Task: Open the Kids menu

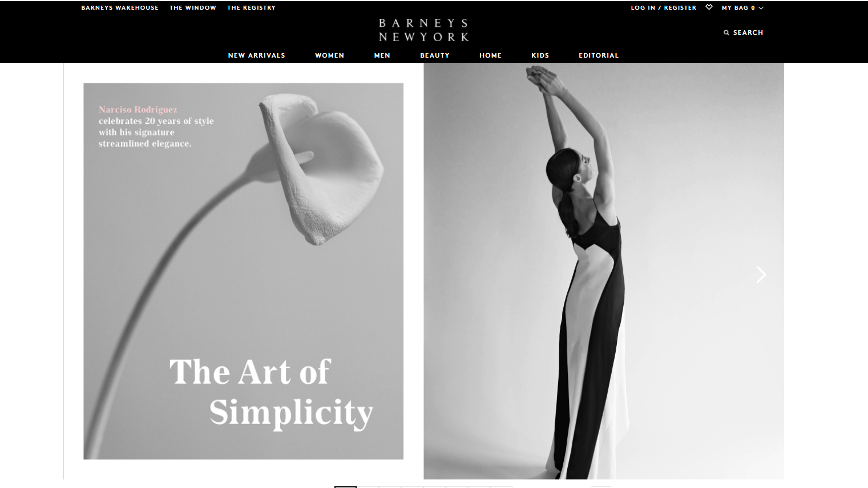Action: [540, 55]
